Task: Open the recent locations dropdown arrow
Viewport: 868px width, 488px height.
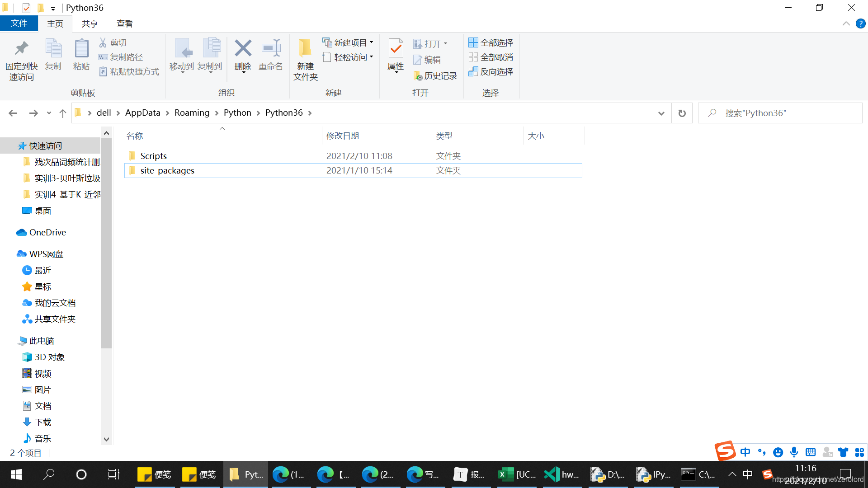Action: (x=49, y=113)
